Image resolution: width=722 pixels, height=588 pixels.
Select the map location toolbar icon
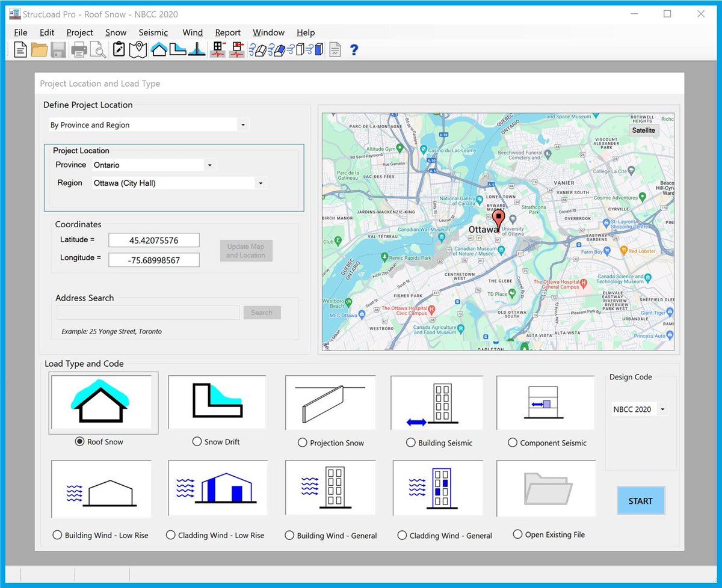pos(138,49)
